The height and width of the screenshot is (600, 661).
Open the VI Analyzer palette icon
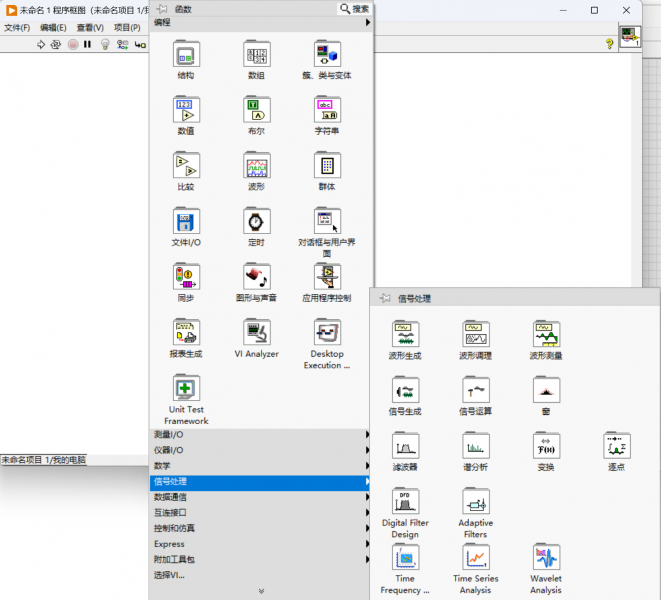click(256, 332)
